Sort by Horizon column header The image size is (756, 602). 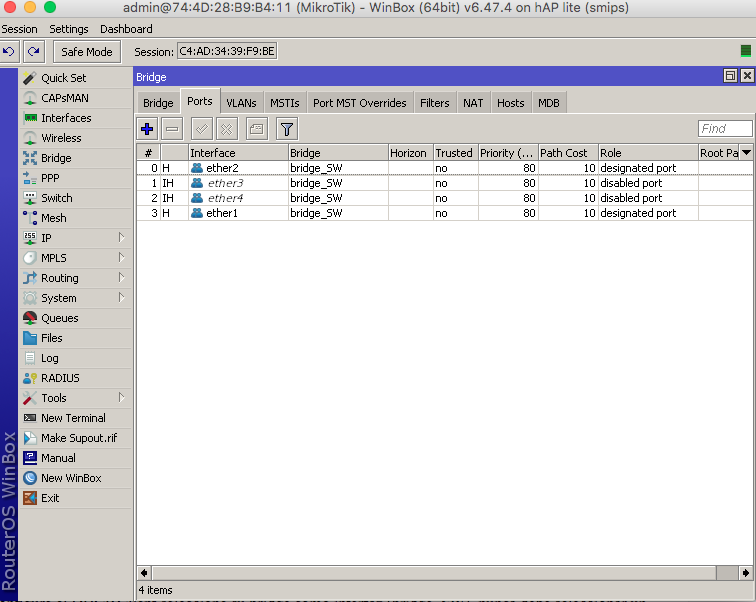coord(411,153)
